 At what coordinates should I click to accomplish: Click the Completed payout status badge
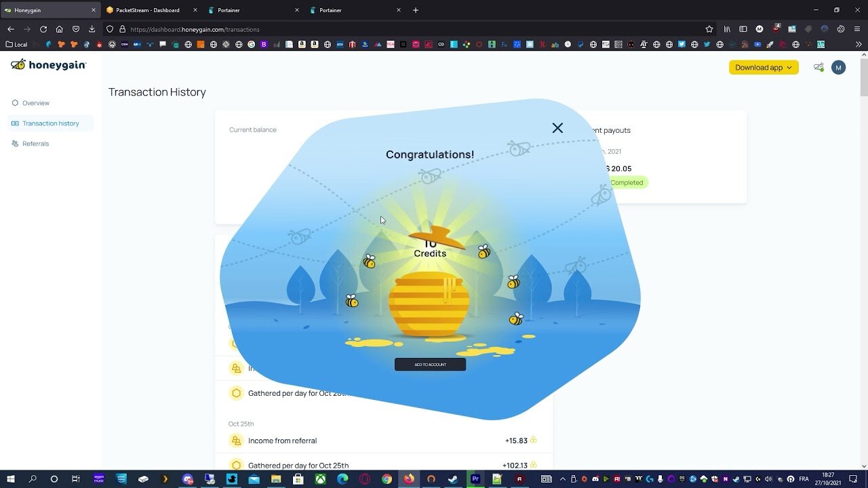tap(627, 182)
